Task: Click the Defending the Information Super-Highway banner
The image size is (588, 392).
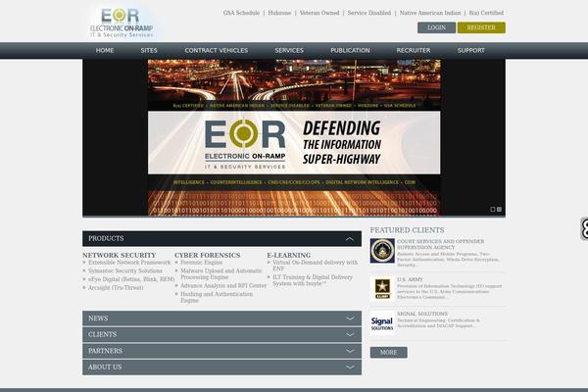Action: (x=294, y=137)
